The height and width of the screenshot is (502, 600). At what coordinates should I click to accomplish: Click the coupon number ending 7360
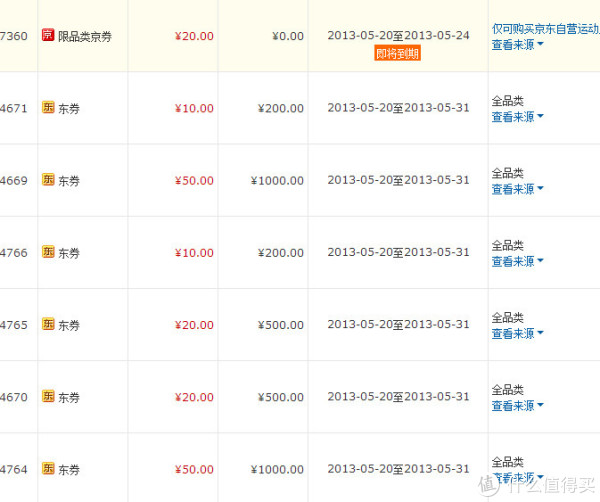(14, 36)
